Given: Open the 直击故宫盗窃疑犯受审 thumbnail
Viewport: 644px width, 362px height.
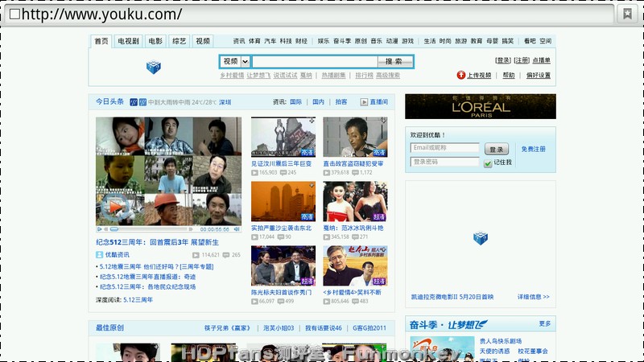Looking at the screenshot, I should [x=355, y=137].
